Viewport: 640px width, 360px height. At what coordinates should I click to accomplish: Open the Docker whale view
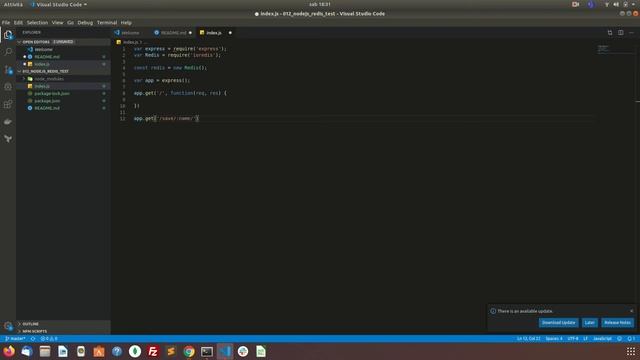click(8, 121)
